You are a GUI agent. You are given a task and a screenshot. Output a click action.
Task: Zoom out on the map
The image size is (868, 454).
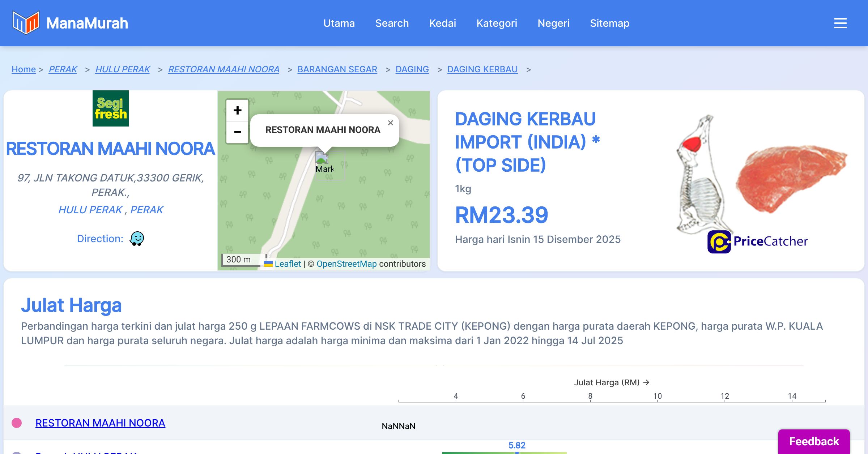[x=237, y=132]
